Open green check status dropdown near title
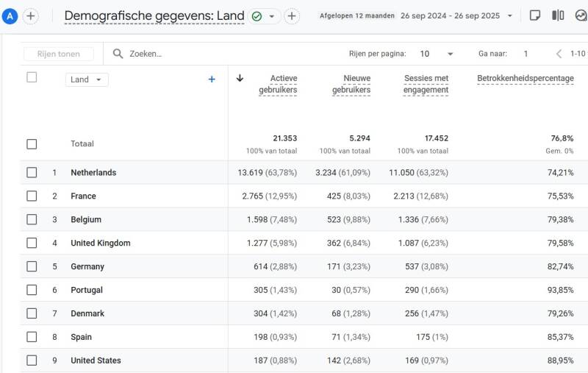588x373 pixels. pos(265,16)
